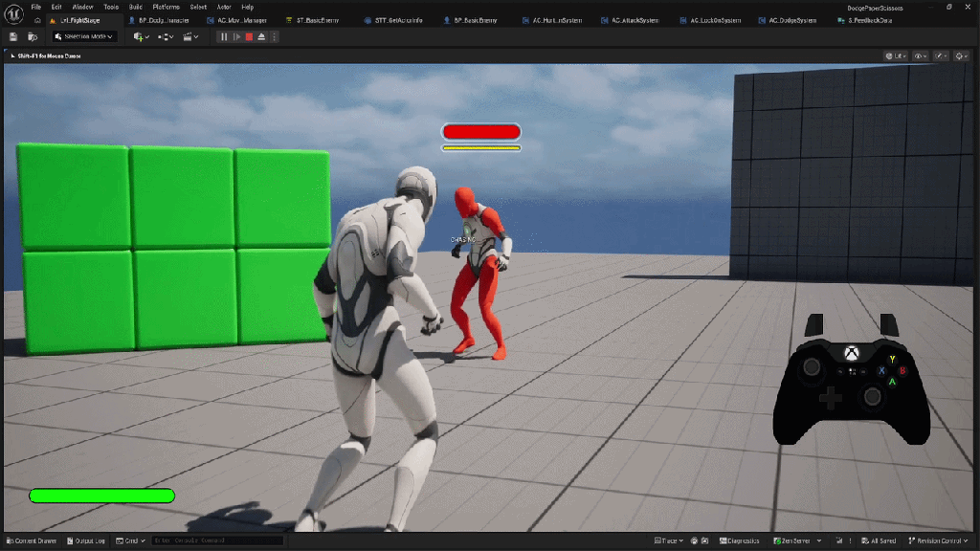Expand the viewport Show flags eye menu
The height and width of the screenshot is (551, 980).
click(921, 56)
